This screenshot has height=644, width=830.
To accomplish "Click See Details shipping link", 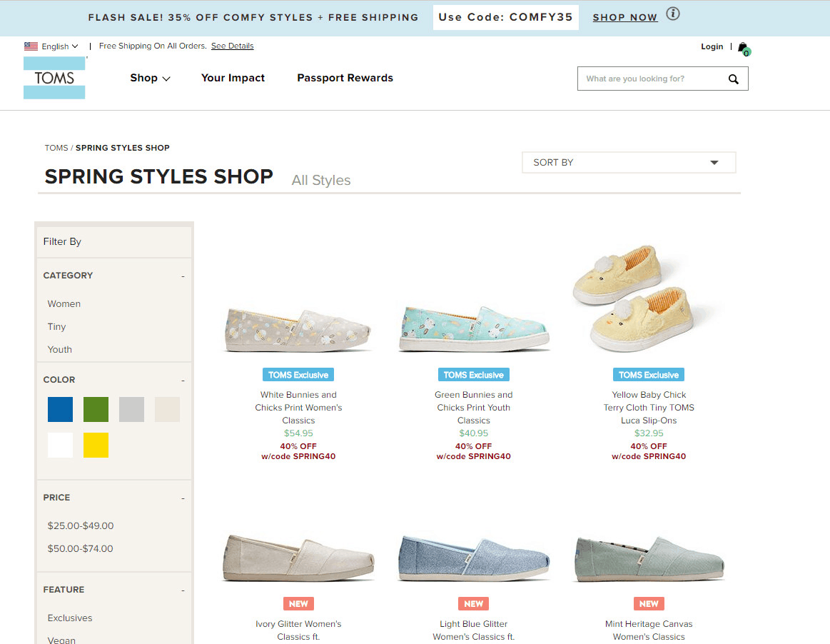I will click(233, 46).
